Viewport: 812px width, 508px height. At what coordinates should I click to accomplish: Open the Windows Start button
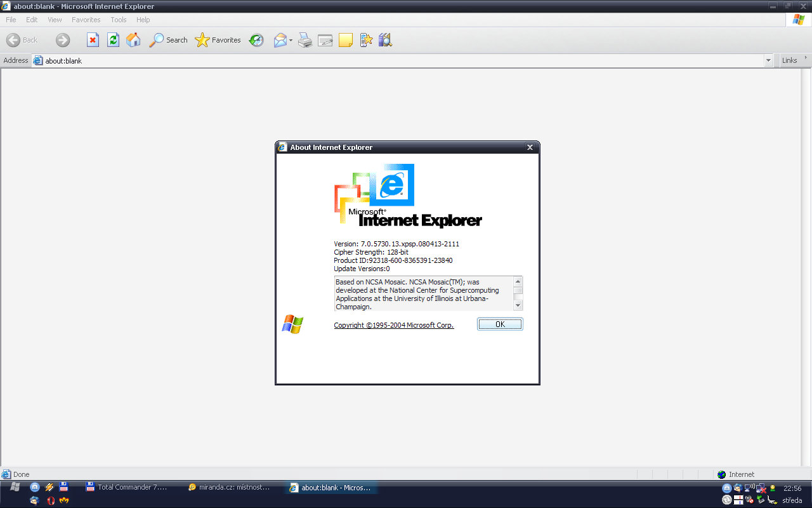[x=15, y=487]
